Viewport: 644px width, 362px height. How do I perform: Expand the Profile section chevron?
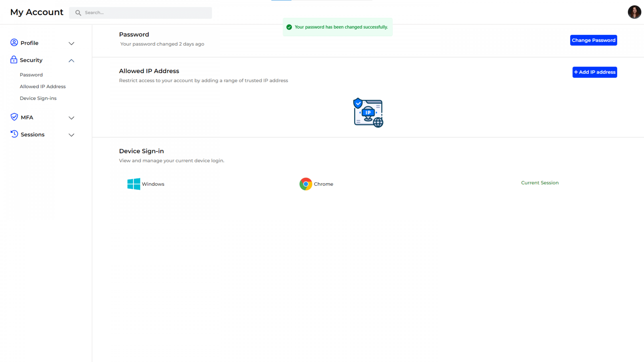(x=72, y=44)
